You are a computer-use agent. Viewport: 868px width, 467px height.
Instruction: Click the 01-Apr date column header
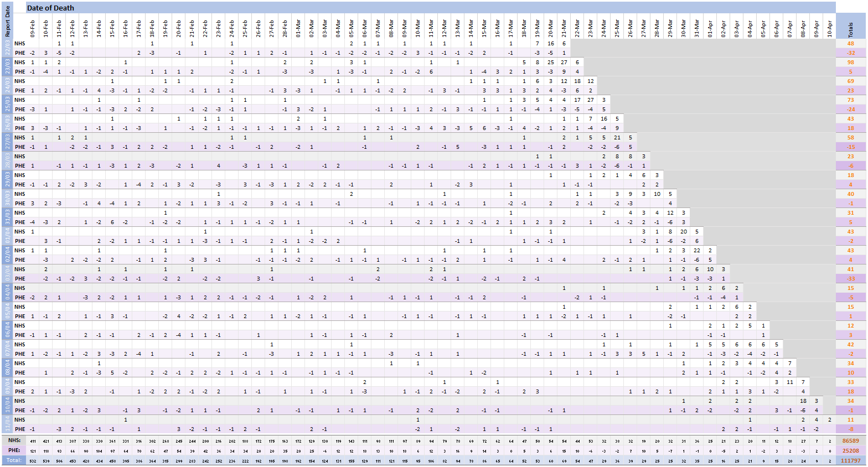710,28
